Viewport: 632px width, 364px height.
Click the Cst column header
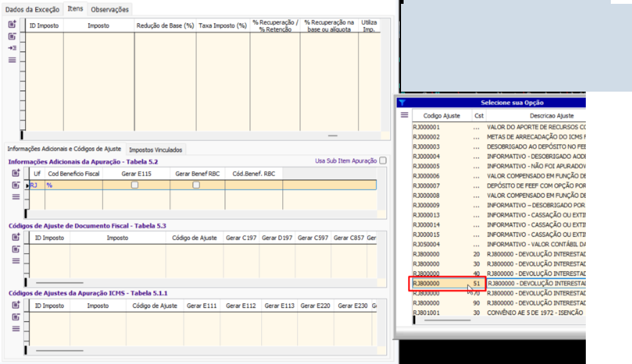coord(479,115)
